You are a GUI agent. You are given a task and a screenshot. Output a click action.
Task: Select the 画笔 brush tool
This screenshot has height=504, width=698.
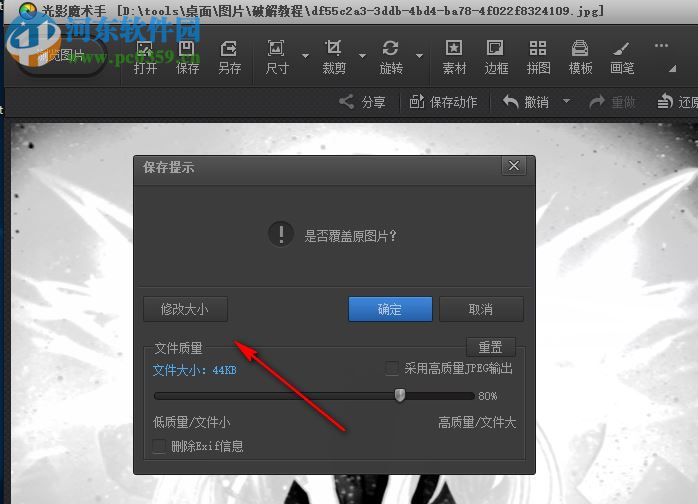(622, 57)
